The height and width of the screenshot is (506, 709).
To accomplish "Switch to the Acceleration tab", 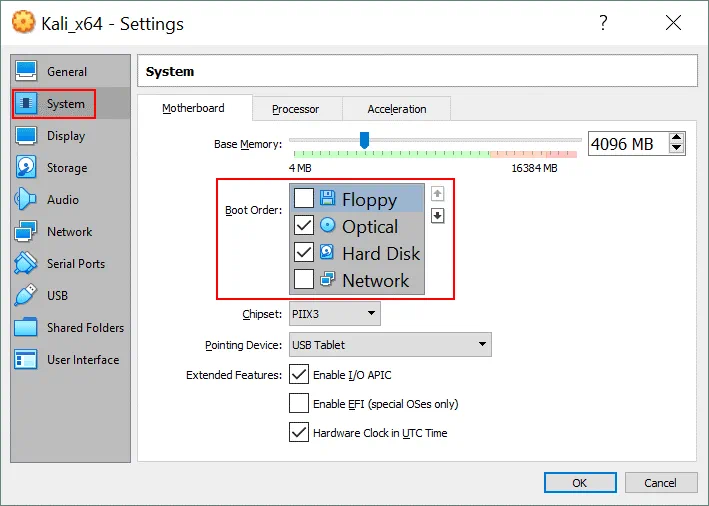I will tap(396, 109).
